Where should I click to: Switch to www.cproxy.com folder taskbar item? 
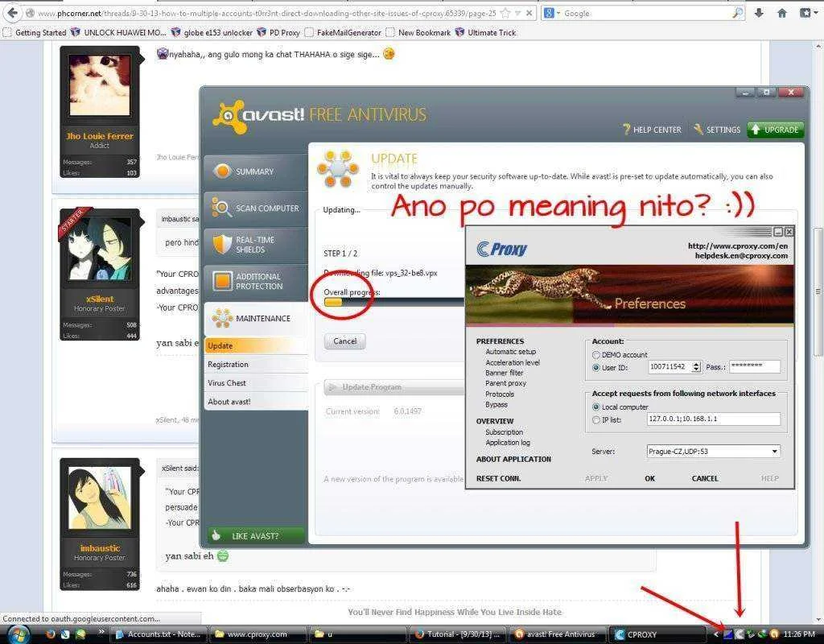pos(257,634)
